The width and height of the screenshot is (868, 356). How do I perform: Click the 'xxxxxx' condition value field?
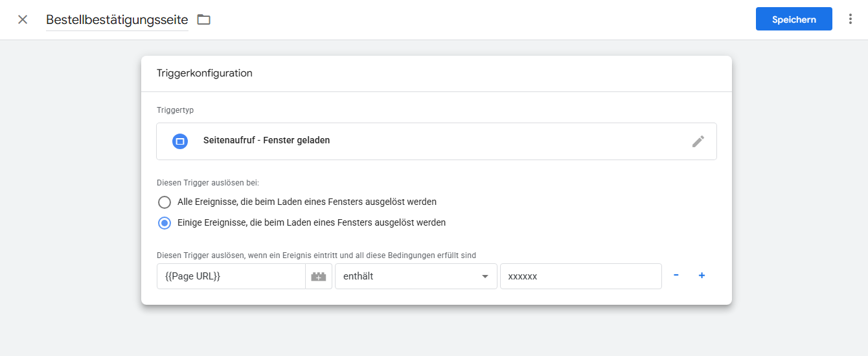[x=580, y=276]
